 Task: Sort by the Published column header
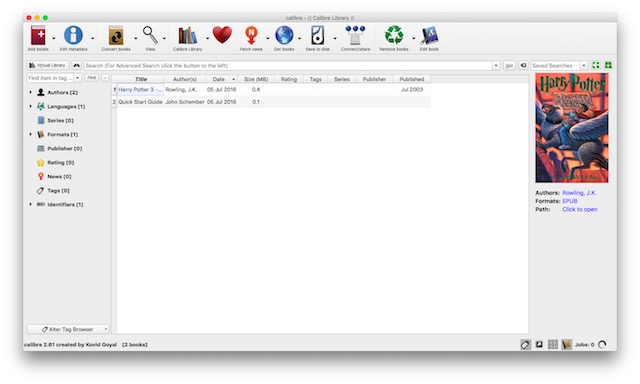click(411, 79)
